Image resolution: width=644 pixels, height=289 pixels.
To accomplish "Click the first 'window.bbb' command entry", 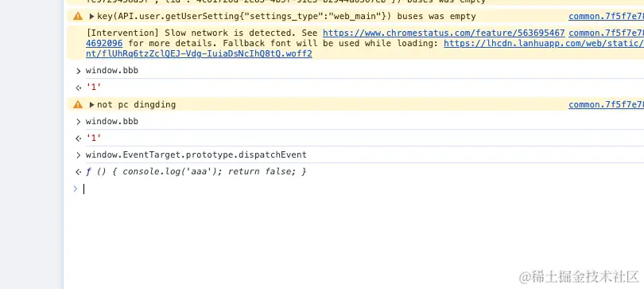I will coord(112,71).
